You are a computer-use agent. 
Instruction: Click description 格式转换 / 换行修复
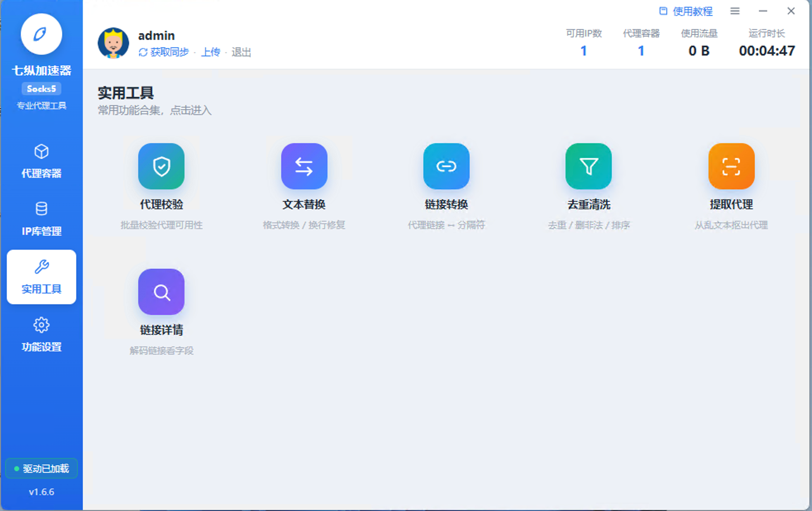(304, 225)
